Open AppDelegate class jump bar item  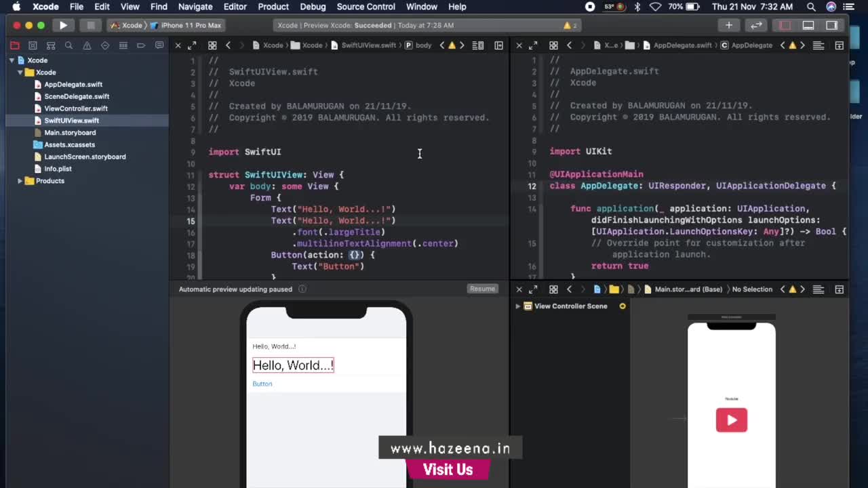pyautogui.click(x=747, y=45)
